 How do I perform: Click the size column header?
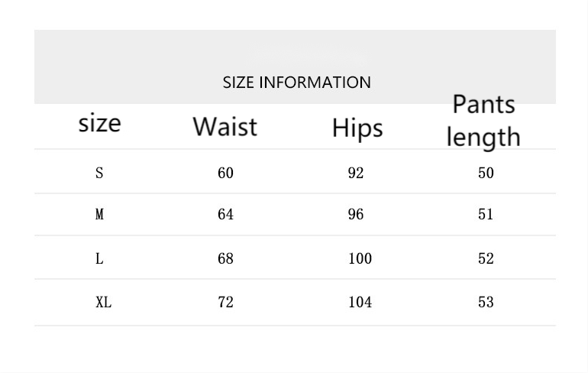pyautogui.click(x=99, y=123)
